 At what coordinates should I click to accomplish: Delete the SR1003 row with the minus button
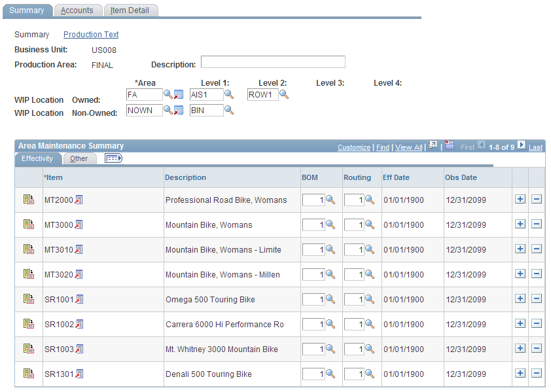[536, 349]
